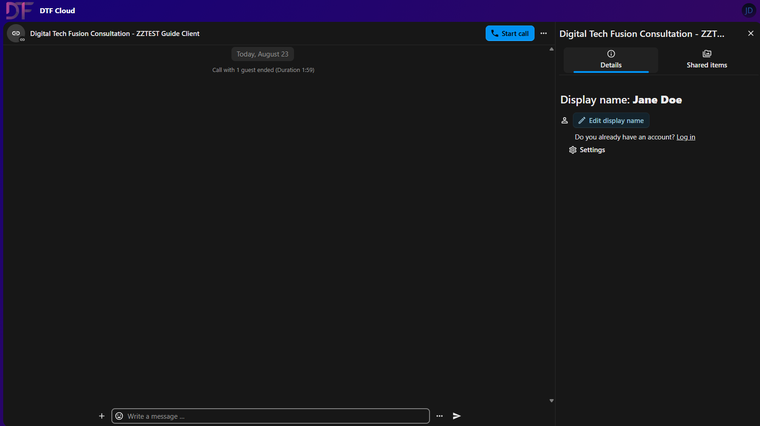Focus the Write a message field
Image resolution: width=760 pixels, height=426 pixels.
click(270, 416)
